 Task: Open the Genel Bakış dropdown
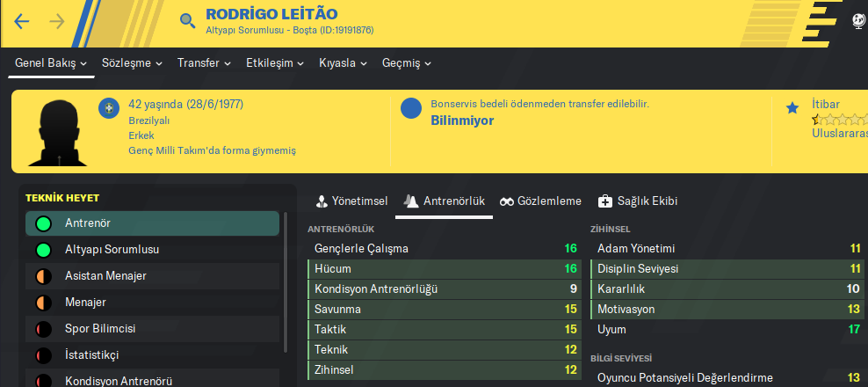(51, 63)
